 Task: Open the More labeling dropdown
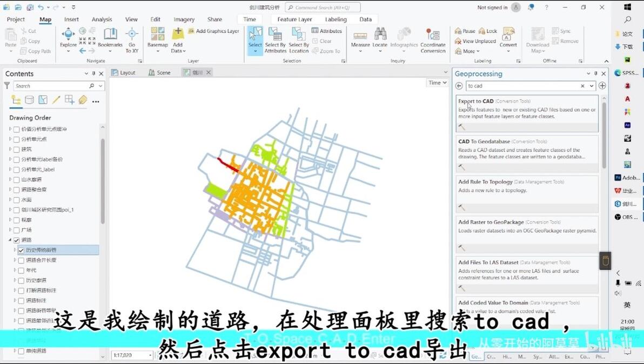(468, 51)
